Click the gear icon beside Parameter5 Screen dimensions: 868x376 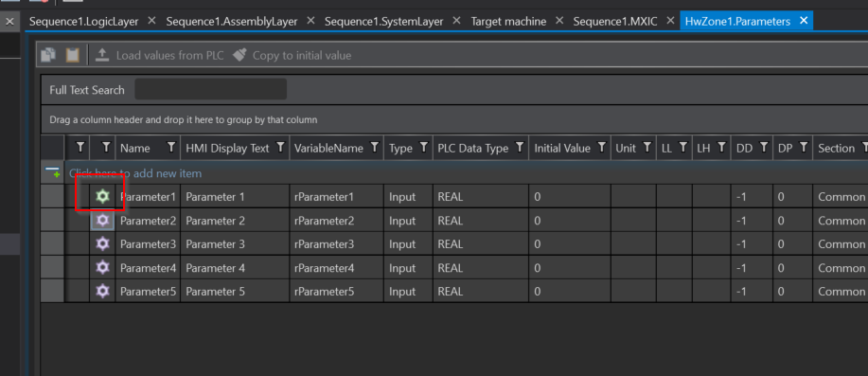click(102, 291)
